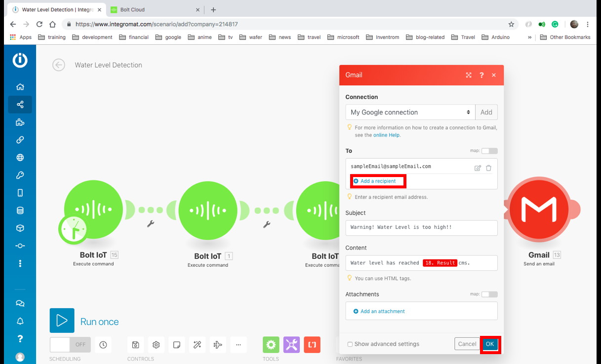Image resolution: width=601 pixels, height=364 pixels.
Task: Open Webhooks using the globe icon
Action: 20,157
